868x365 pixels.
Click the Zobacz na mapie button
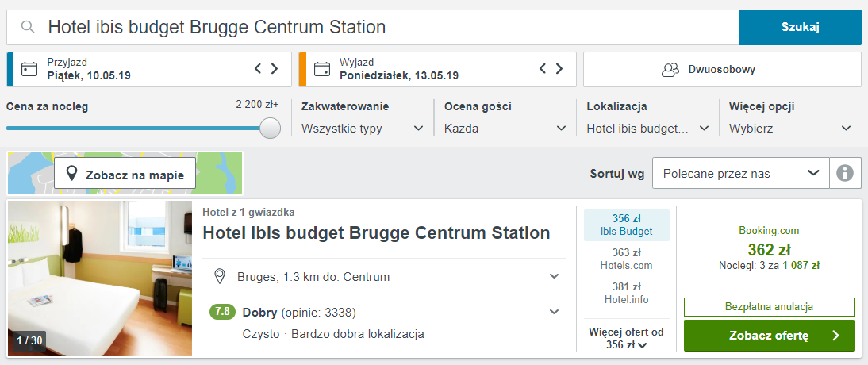[125, 173]
